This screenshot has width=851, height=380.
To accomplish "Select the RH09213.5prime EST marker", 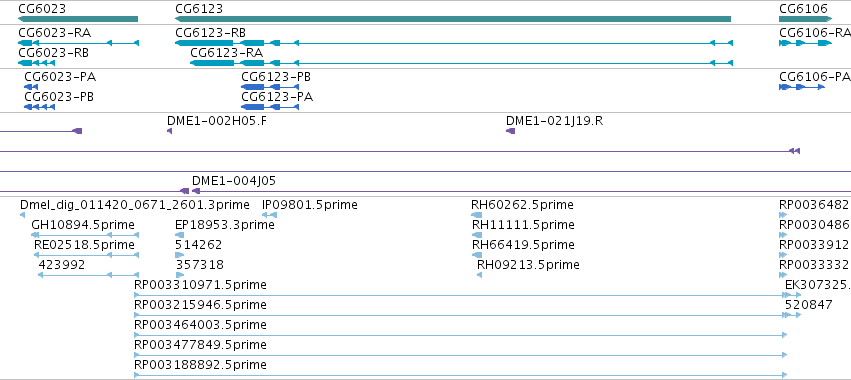I will pos(480,275).
